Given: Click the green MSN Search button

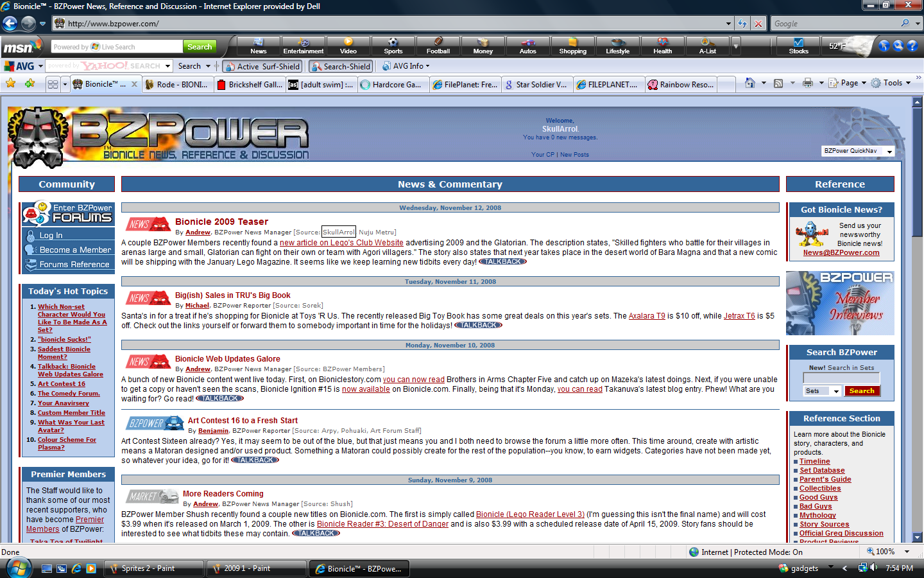Looking at the screenshot, I should coord(200,47).
